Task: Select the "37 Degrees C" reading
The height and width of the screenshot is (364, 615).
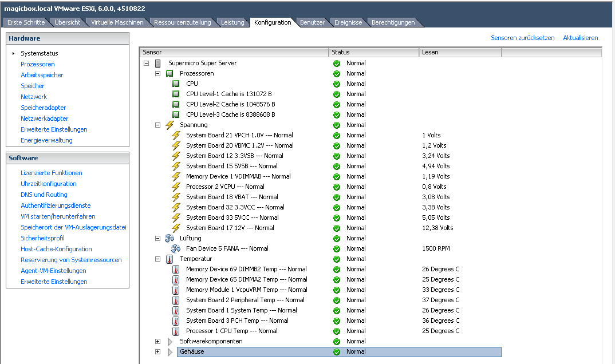Action: (440, 300)
